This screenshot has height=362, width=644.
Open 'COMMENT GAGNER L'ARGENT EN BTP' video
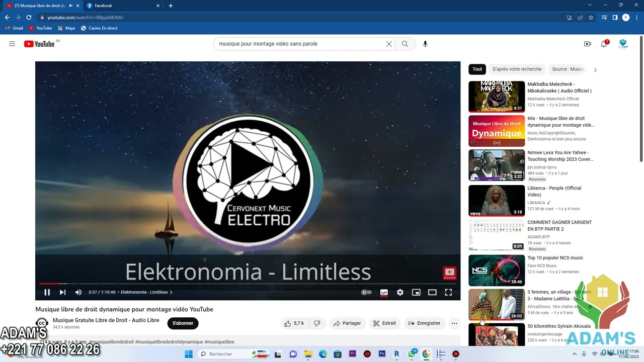[559, 225]
